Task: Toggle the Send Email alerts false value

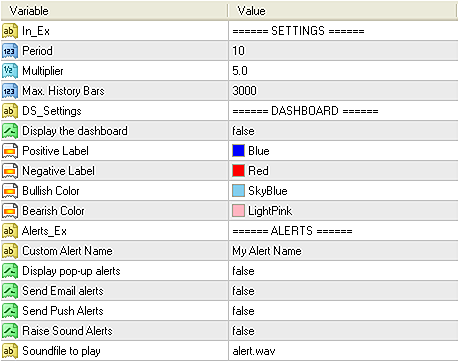Action: click(343, 291)
